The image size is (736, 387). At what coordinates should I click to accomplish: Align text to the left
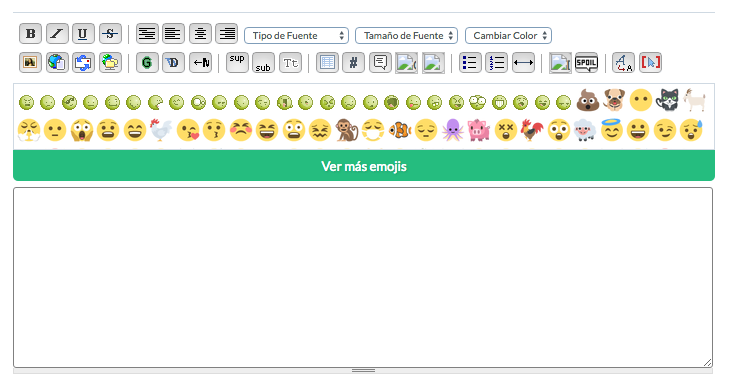coord(173,34)
